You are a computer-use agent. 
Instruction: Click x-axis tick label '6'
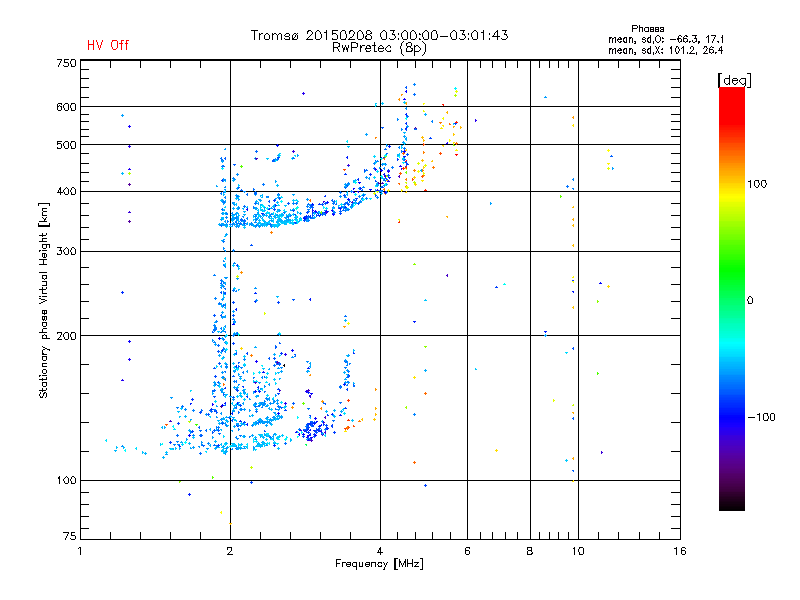coord(467,551)
